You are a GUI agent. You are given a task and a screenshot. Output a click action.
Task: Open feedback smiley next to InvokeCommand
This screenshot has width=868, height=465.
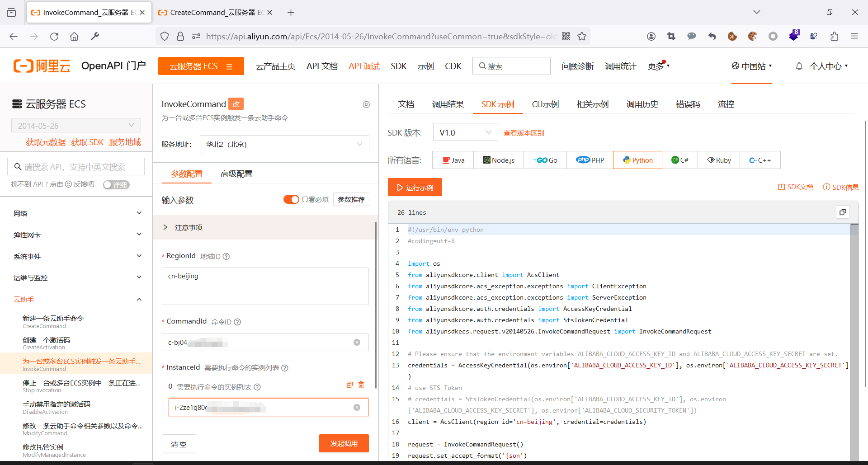(366, 104)
